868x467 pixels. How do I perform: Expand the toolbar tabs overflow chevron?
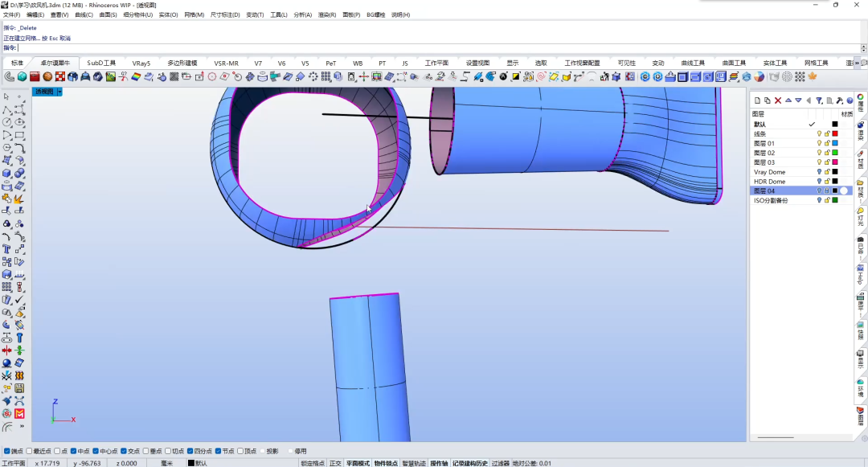pyautogui.click(x=857, y=63)
